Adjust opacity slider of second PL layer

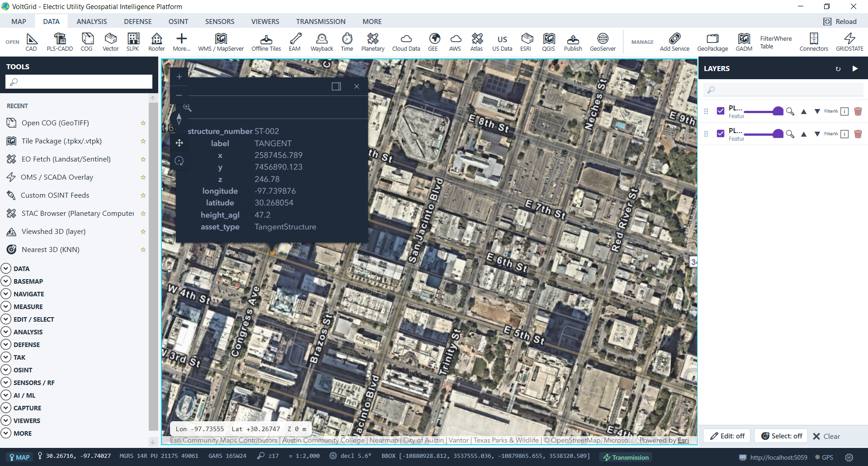pyautogui.click(x=764, y=133)
